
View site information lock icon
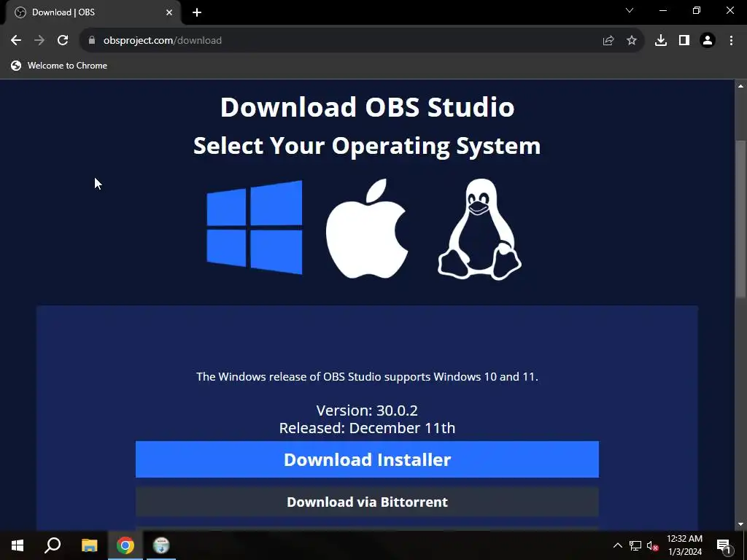point(92,41)
